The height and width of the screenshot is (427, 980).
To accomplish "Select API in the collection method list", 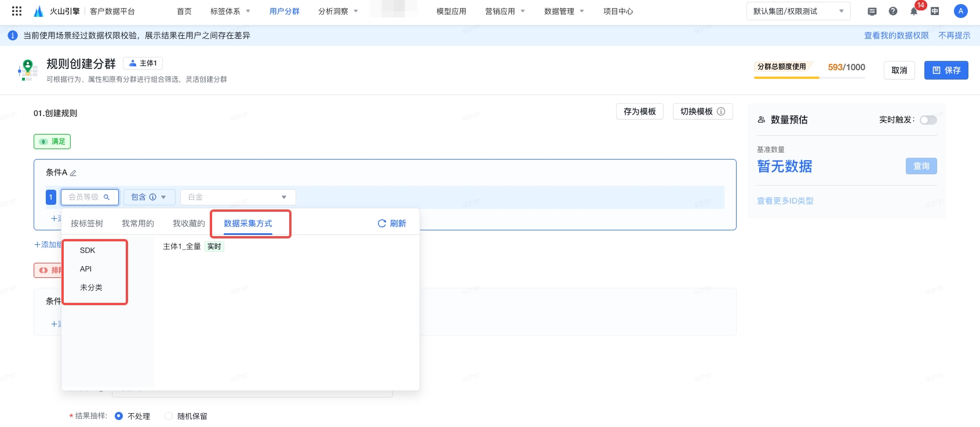I will [x=86, y=269].
